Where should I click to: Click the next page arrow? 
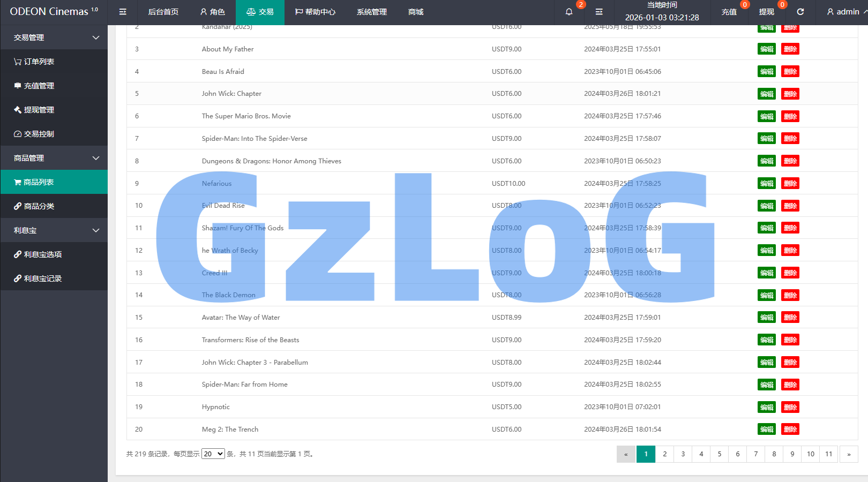coord(848,454)
